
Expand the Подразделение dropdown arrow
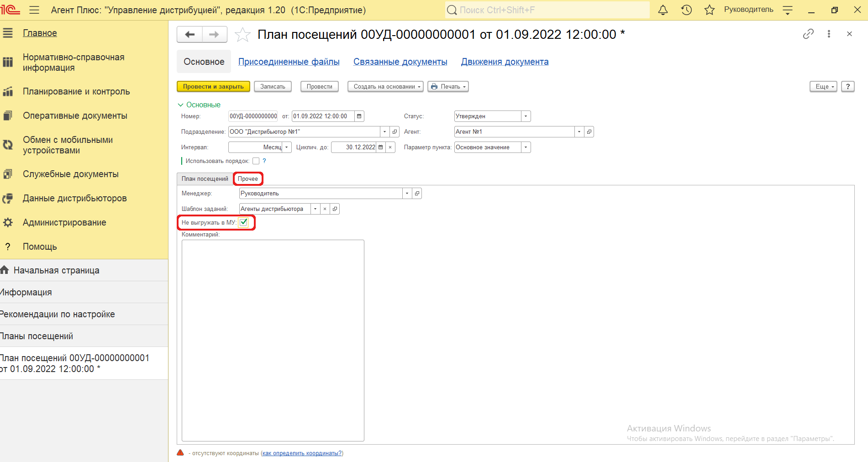click(x=384, y=131)
